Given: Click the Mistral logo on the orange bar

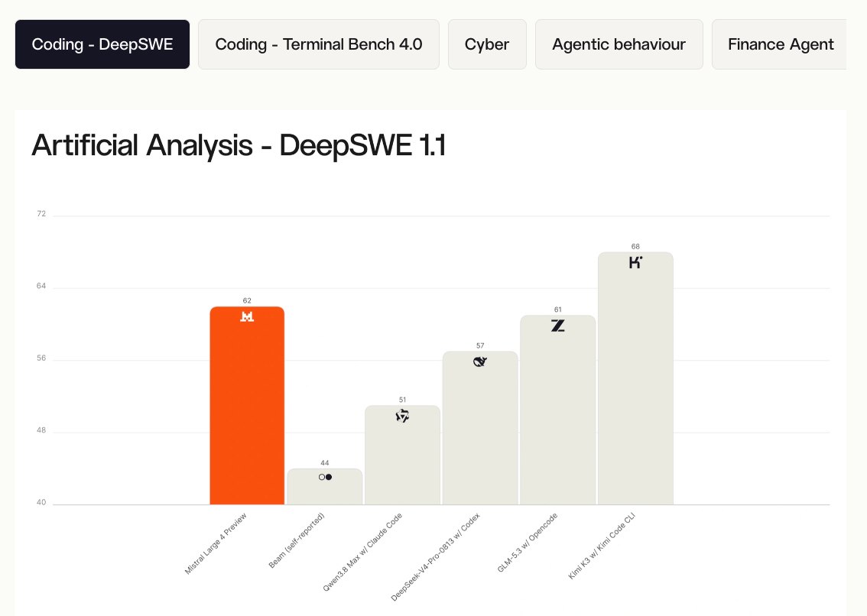Looking at the screenshot, I should point(247,316).
